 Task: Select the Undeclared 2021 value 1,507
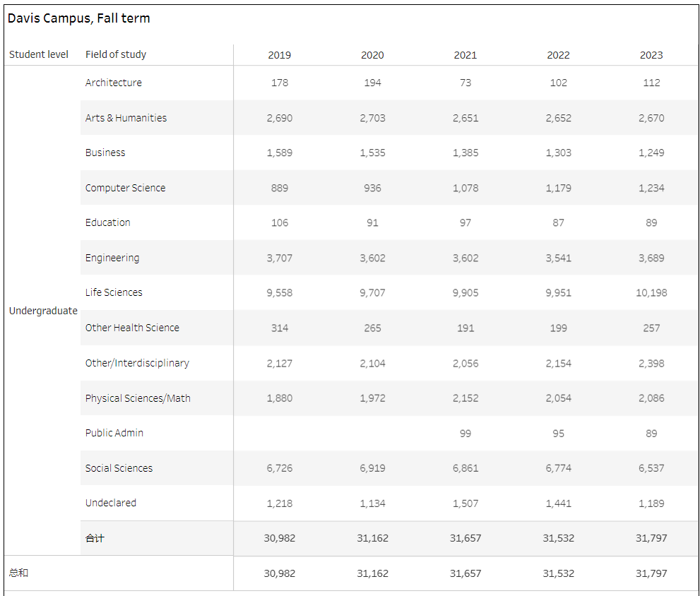coord(465,503)
